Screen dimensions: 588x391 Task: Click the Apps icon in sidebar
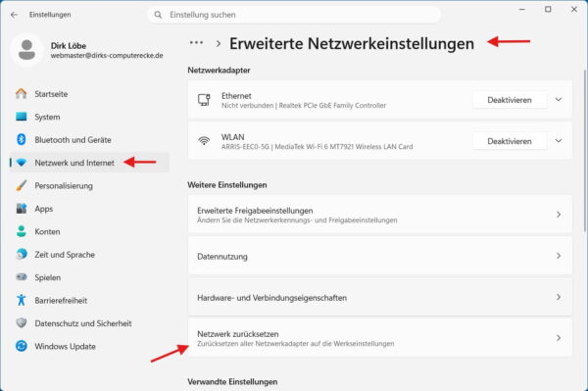pyautogui.click(x=22, y=209)
